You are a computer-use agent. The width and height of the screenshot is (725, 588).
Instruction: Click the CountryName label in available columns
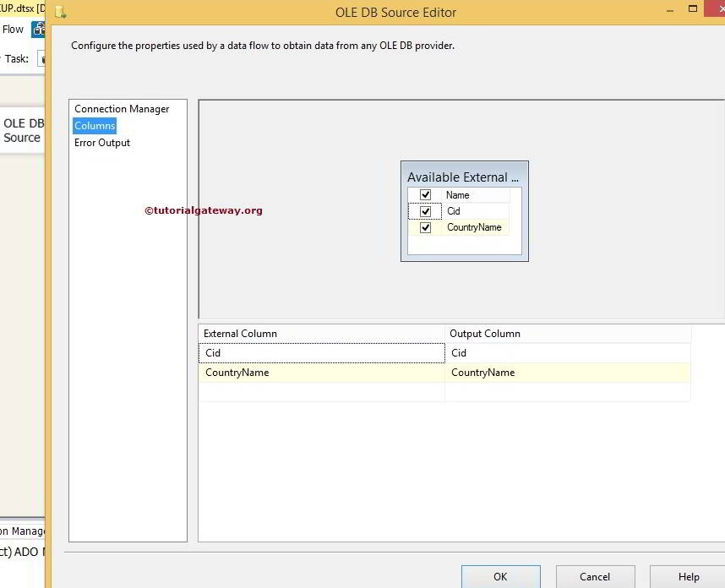click(474, 227)
